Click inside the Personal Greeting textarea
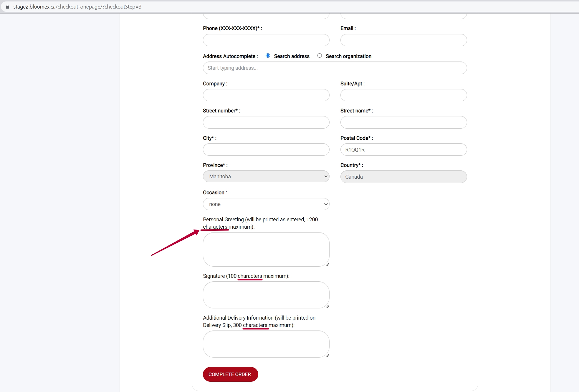579x392 pixels. [x=266, y=250]
